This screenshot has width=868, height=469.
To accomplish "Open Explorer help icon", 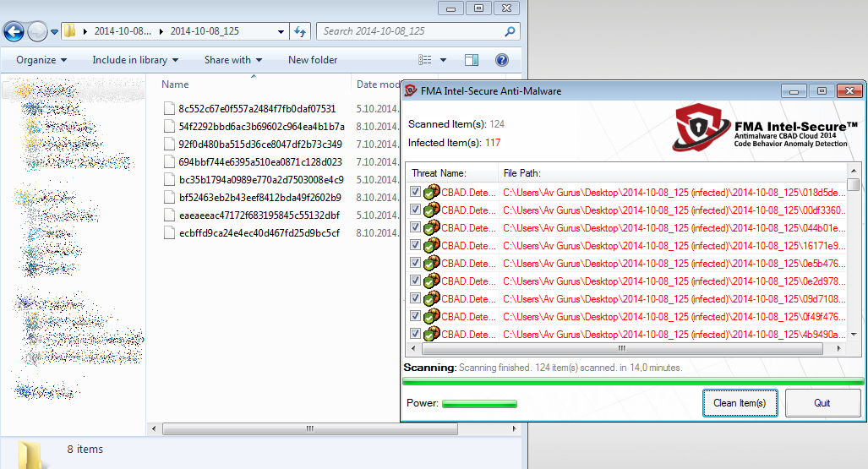I will pyautogui.click(x=502, y=60).
